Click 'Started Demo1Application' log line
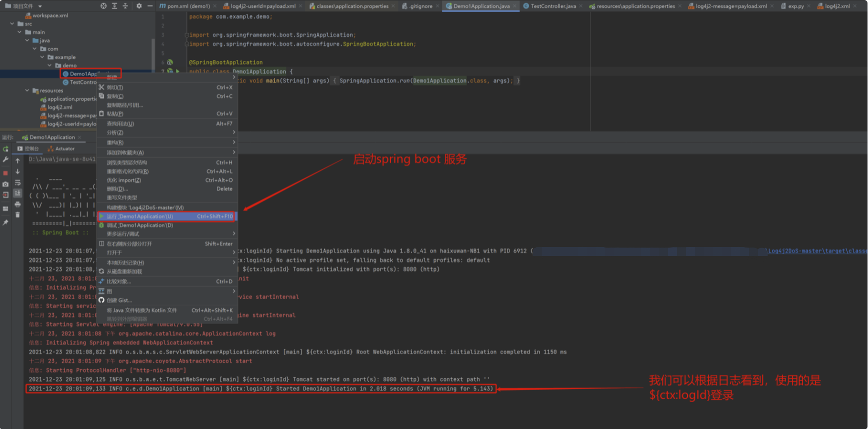Viewport: 868px width, 429px height. pyautogui.click(x=260, y=388)
